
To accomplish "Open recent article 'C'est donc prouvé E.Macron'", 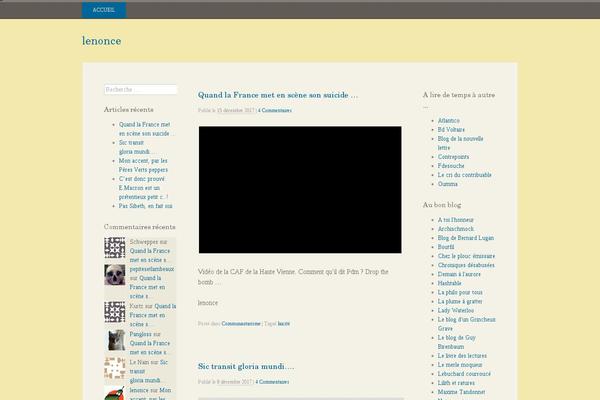I will 143,188.
